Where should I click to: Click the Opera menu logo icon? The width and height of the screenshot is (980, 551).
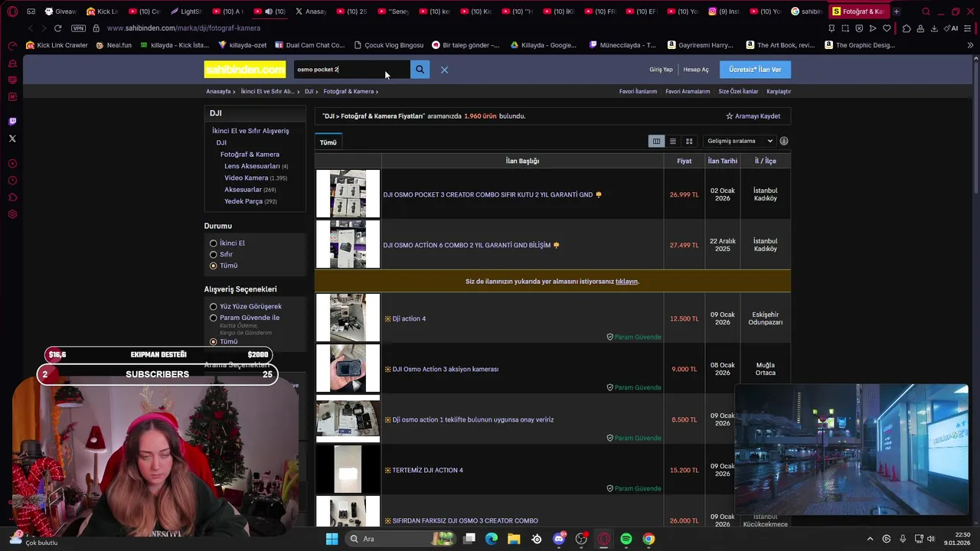tap(12, 11)
